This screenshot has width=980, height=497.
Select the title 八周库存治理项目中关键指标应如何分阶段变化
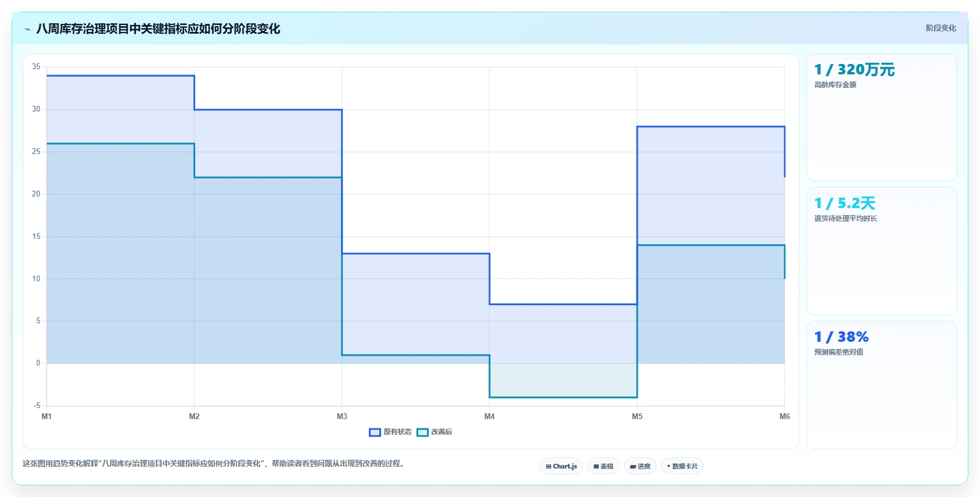[158, 28]
